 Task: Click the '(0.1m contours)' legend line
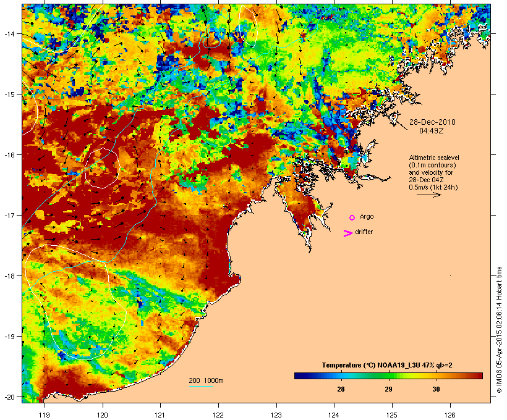(433, 165)
